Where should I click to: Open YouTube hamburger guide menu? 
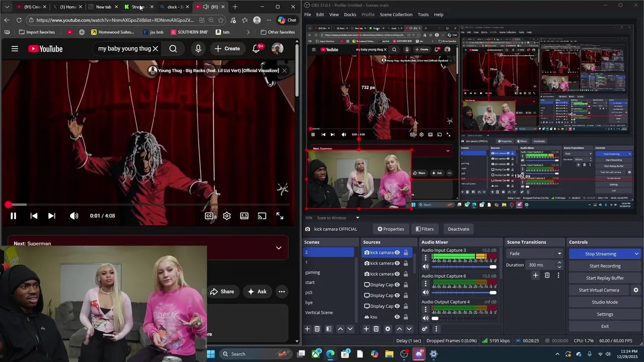(15, 49)
